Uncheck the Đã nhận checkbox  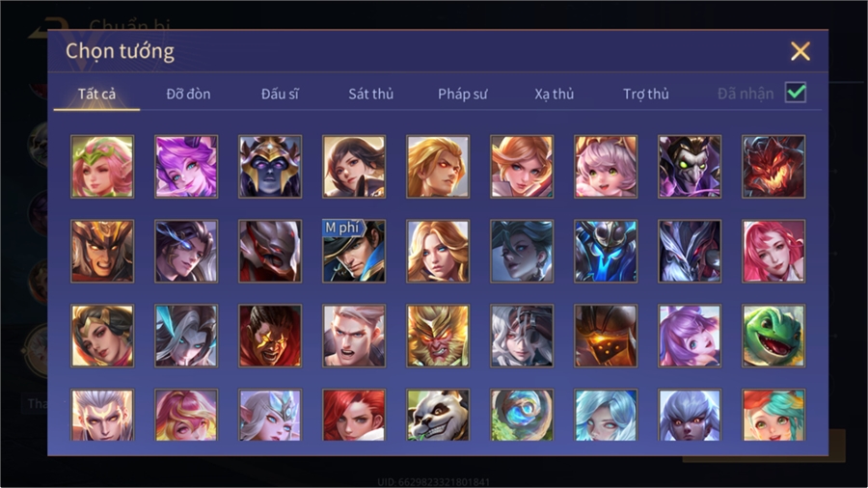coord(796,93)
